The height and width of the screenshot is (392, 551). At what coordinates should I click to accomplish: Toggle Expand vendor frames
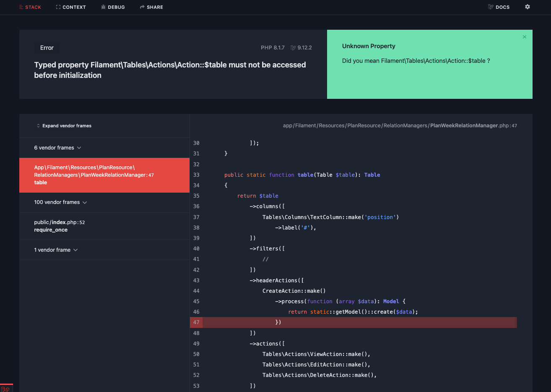[64, 125]
